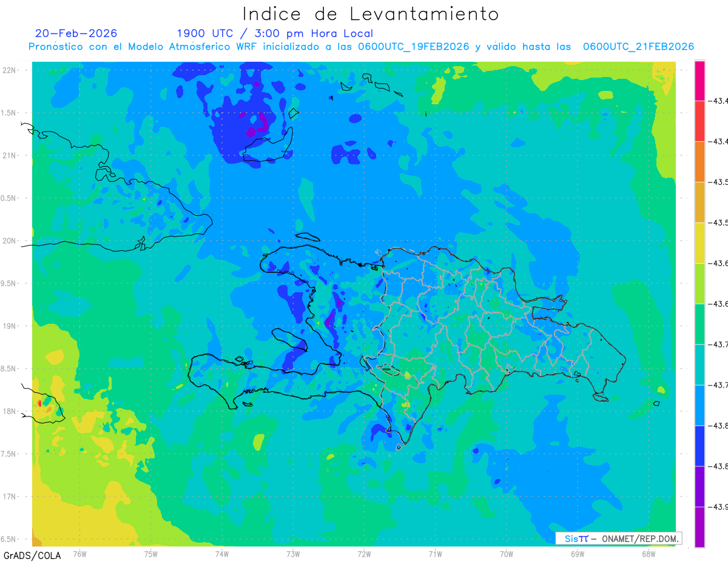Pick the teal-cyan legend swatch
728x562 pixels.
[x=699, y=365]
